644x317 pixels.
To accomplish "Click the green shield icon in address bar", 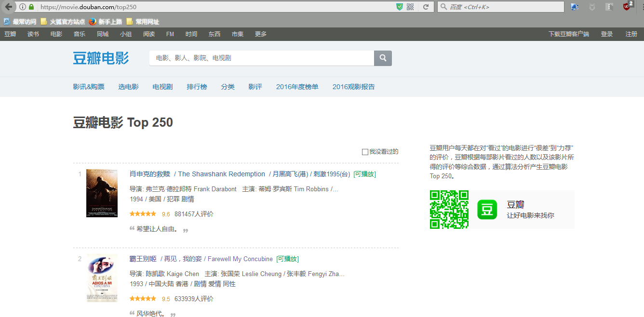I will (399, 7).
